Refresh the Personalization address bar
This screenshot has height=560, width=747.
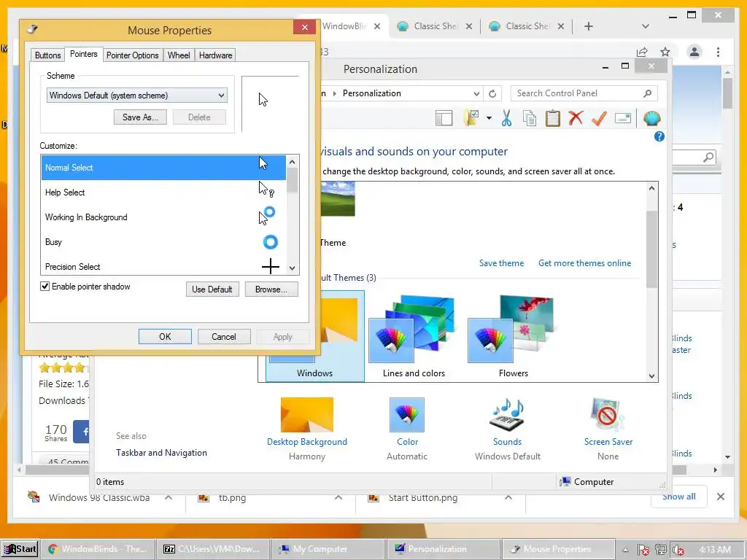pos(492,93)
